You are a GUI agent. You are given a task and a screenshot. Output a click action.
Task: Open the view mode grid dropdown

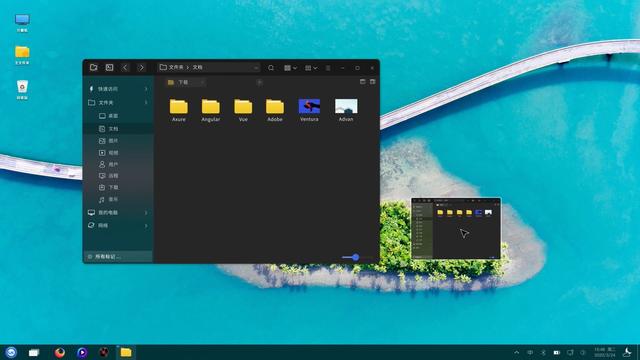[x=290, y=68]
